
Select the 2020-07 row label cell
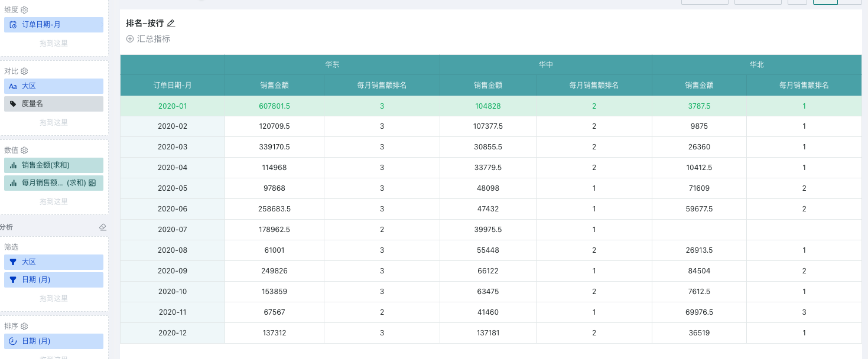(172, 230)
